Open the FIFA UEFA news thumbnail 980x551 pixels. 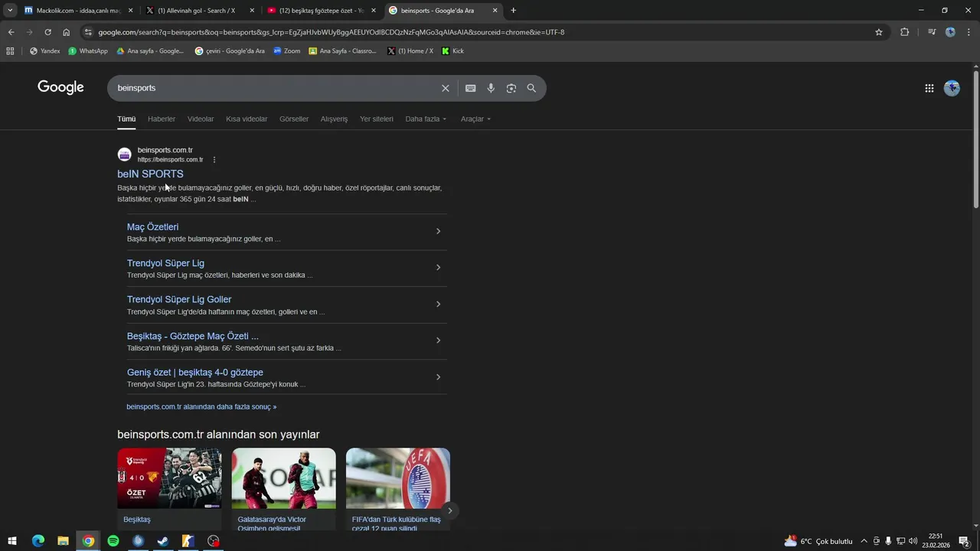tap(398, 478)
